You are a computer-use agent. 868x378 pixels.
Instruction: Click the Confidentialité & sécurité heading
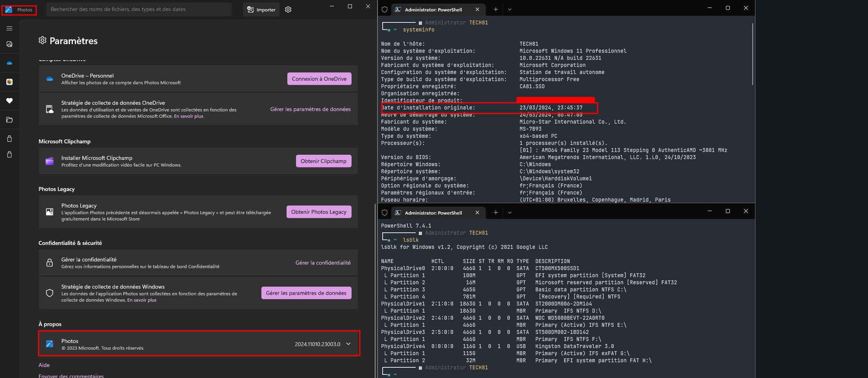coord(70,243)
